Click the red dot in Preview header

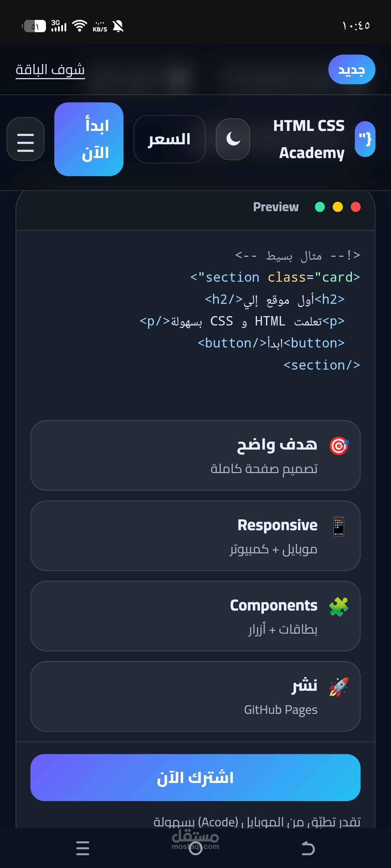356,207
